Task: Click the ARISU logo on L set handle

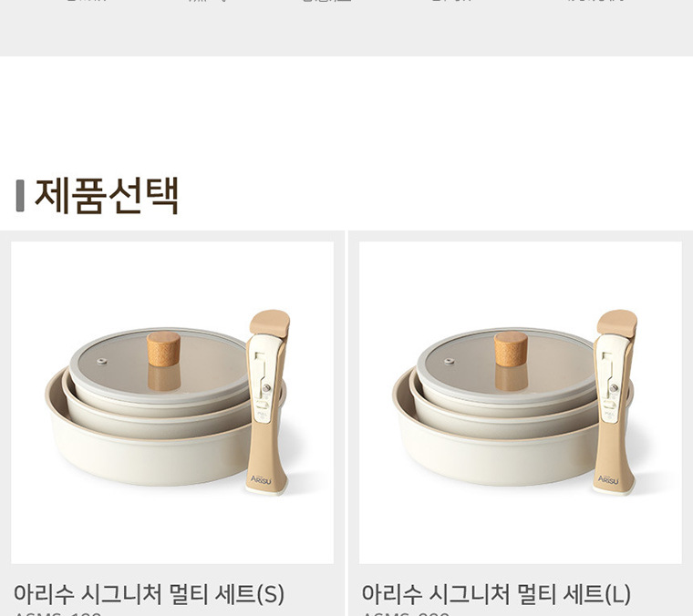Action: (x=608, y=479)
